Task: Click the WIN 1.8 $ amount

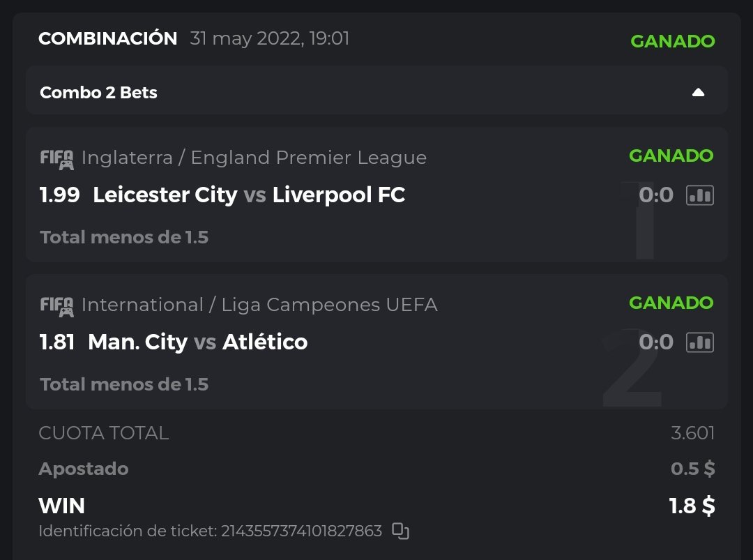Action: (x=692, y=506)
